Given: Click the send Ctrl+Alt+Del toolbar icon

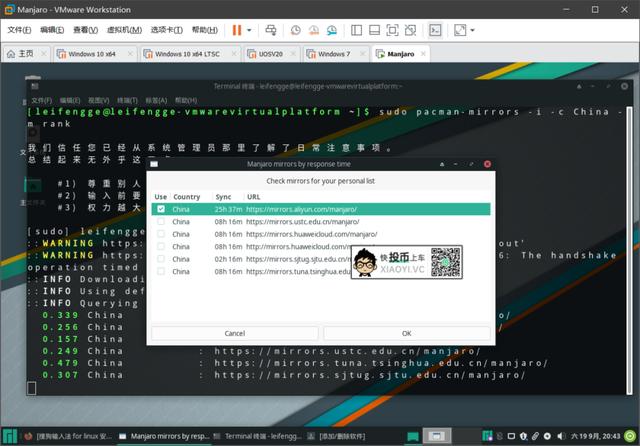Looking at the screenshot, I should click(272, 30).
